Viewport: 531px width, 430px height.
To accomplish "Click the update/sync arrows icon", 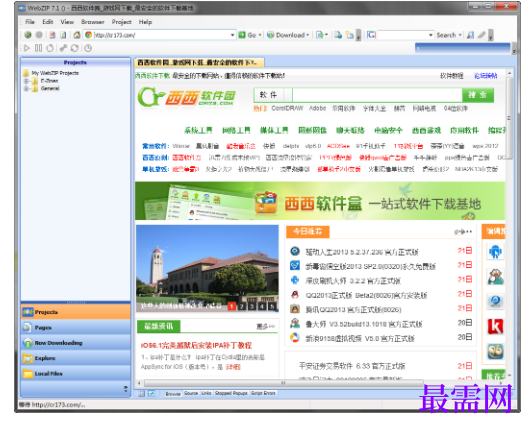I will tap(75, 48).
